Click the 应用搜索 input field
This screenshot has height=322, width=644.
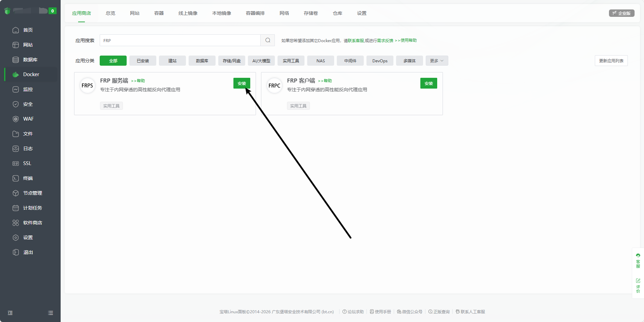point(180,40)
